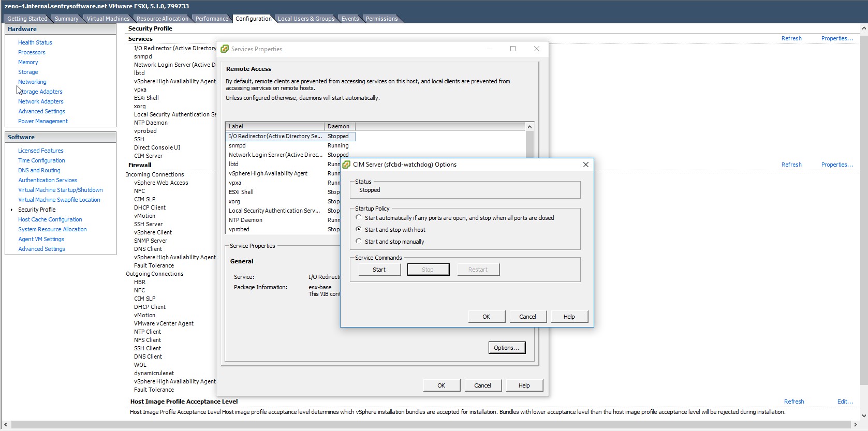Switch to the Getting Started tab
Image resolution: width=868 pixels, height=431 pixels.
coord(27,19)
